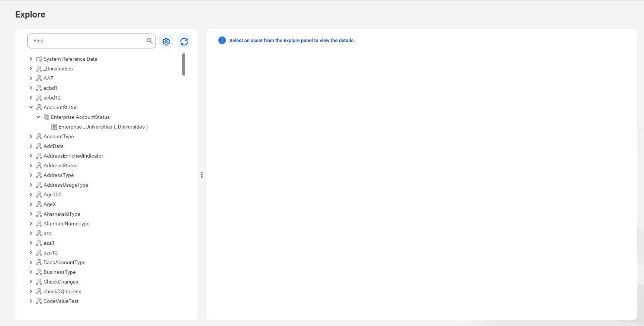Select the acbd12 tree item
Image resolution: width=644 pixels, height=326 pixels.
(x=52, y=98)
